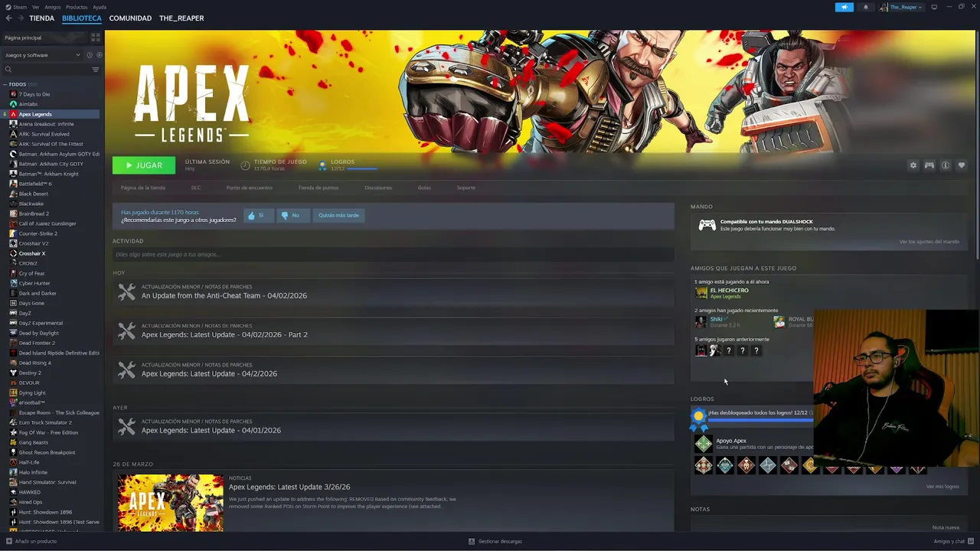The width and height of the screenshot is (980, 551).
Task: Go forward with the right arrow
Action: (20, 18)
